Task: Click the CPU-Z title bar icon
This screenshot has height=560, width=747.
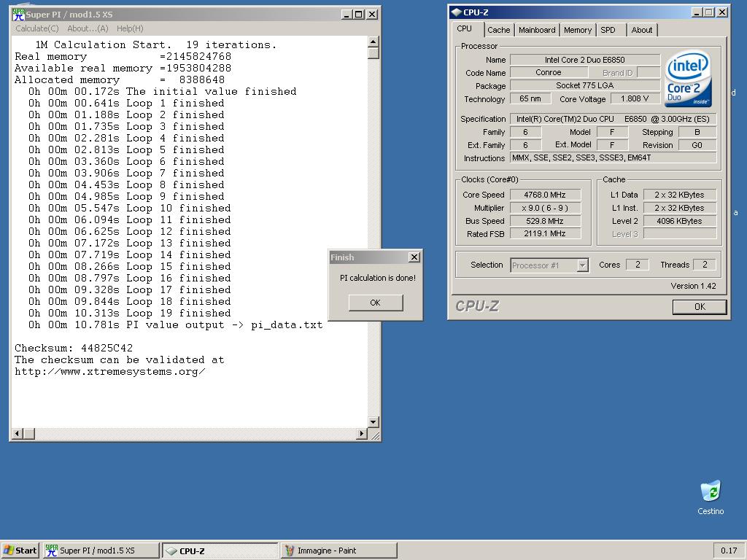Action: 457,12
